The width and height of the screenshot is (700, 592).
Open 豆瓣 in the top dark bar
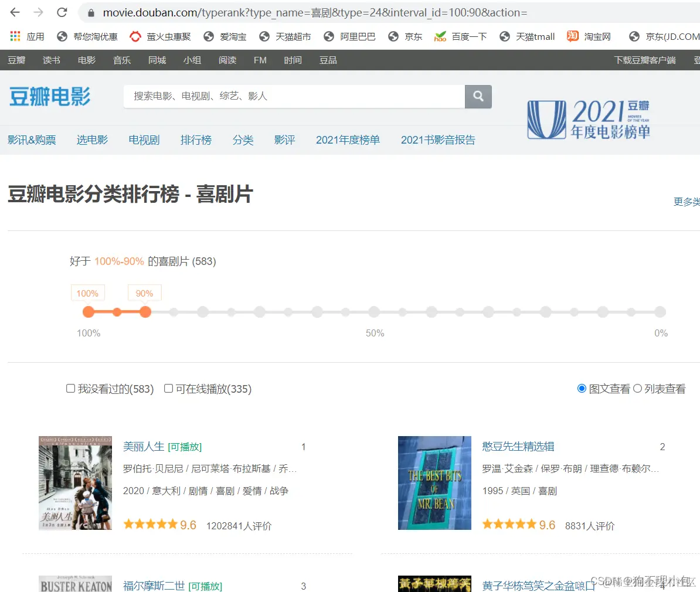tap(16, 60)
